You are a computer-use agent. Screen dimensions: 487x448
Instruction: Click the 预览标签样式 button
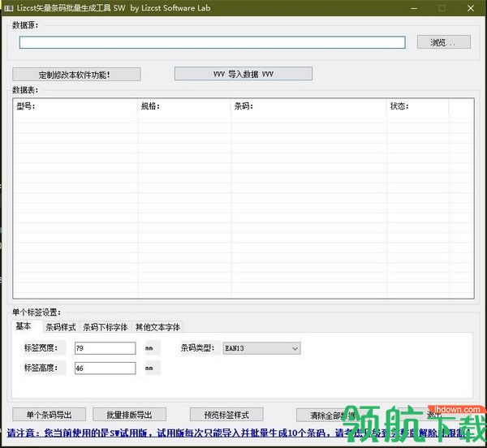point(226,415)
